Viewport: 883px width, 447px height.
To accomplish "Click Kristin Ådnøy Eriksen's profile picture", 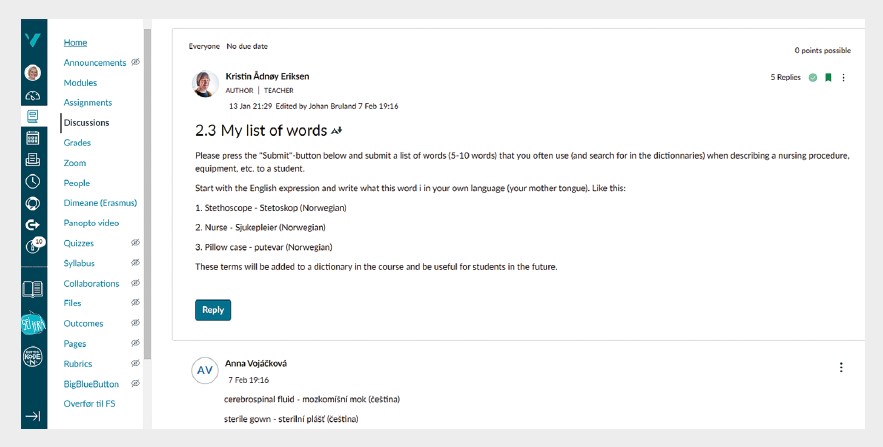I will 206,84.
